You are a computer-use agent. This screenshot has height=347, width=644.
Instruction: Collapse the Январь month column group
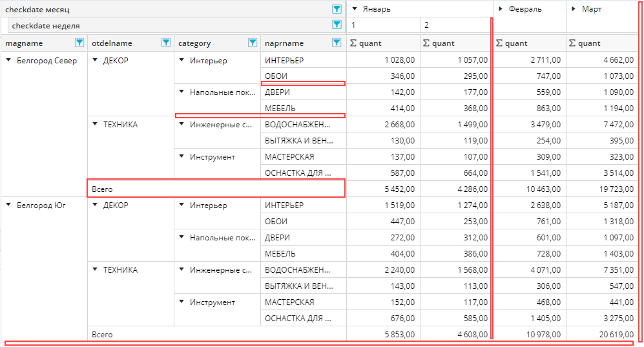355,9
